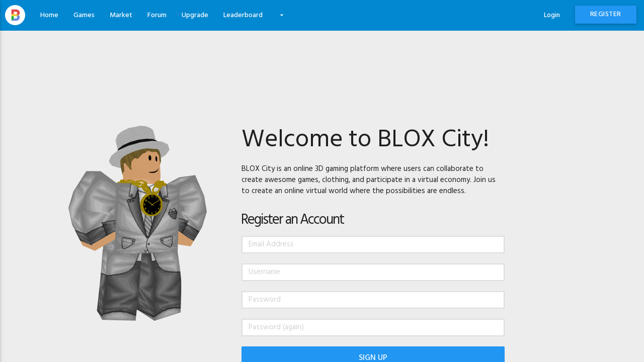Expand the navbar dropdown arrow

[282, 16]
